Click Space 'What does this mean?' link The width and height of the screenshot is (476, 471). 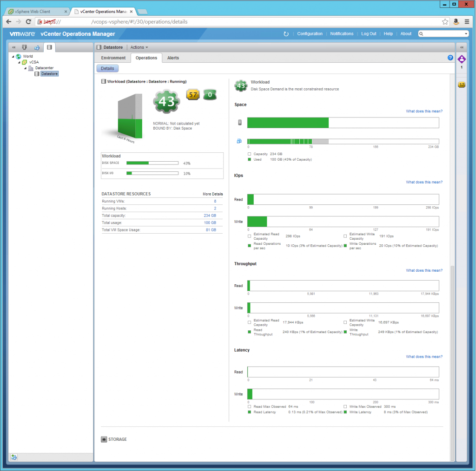(x=424, y=111)
